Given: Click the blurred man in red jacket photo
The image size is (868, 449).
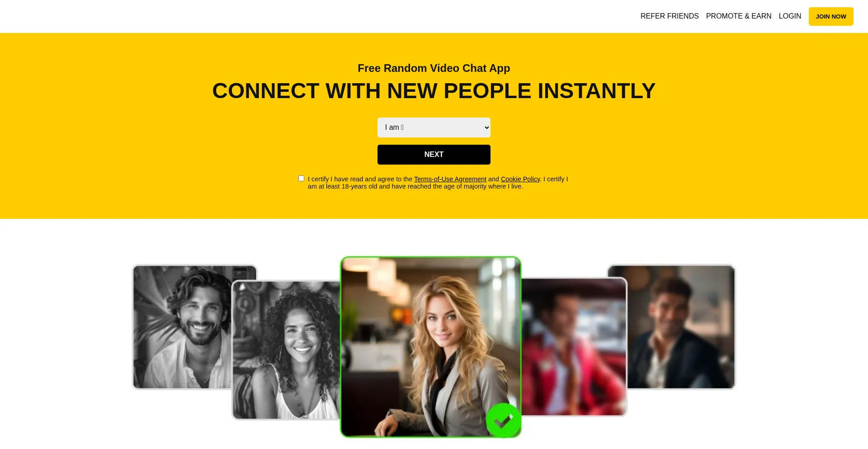Looking at the screenshot, I should tap(574, 347).
